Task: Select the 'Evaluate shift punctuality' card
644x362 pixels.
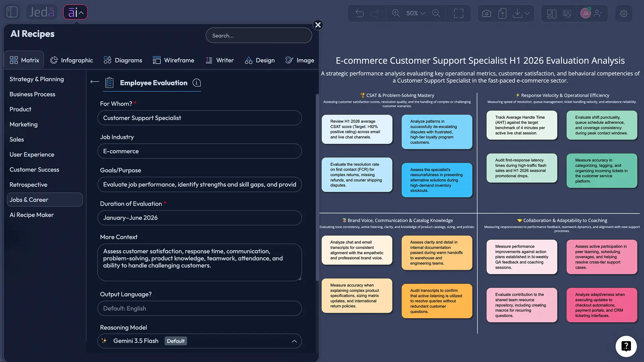Action: [x=602, y=125]
